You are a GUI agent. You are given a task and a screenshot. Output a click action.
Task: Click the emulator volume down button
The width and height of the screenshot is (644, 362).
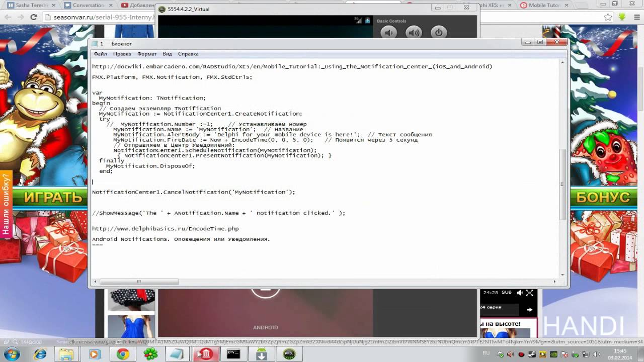point(388,33)
